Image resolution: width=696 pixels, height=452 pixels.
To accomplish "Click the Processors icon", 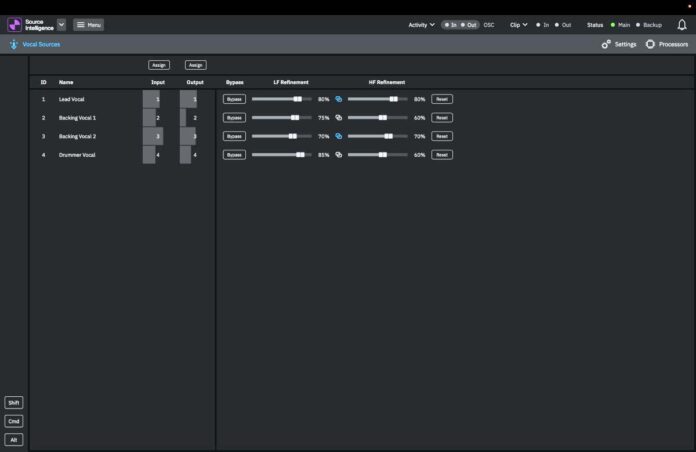I will [650, 44].
